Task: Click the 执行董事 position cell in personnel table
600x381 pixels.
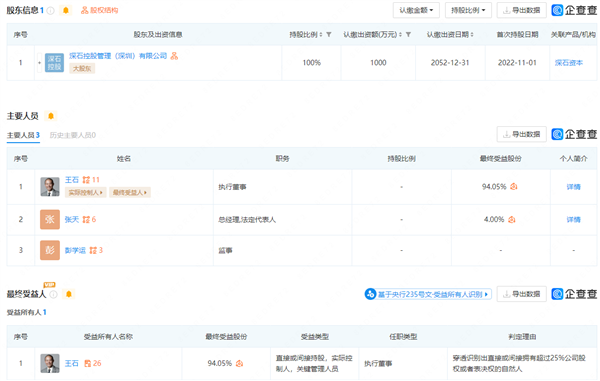Action: pos(282,187)
